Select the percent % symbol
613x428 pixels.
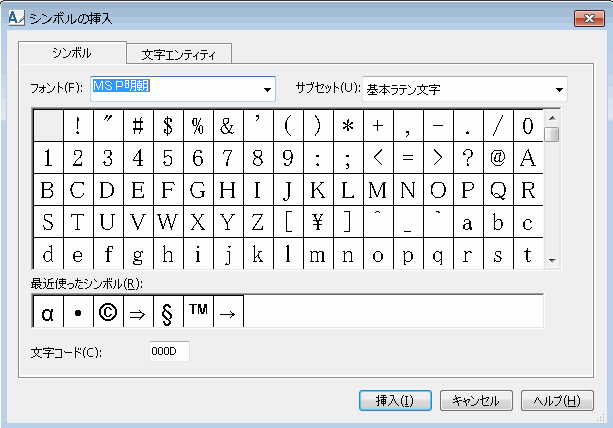(198, 125)
